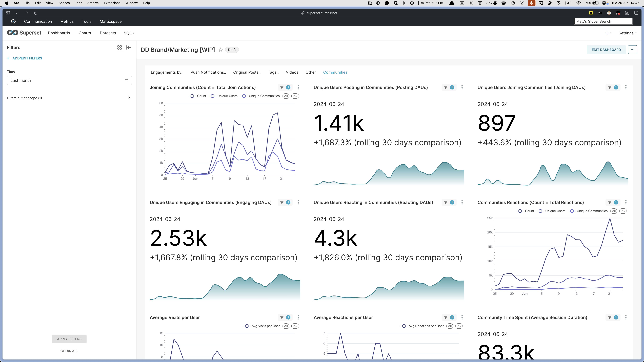Open Communities Reactions chart three-dot menu
The height and width of the screenshot is (362, 644).
626,202
